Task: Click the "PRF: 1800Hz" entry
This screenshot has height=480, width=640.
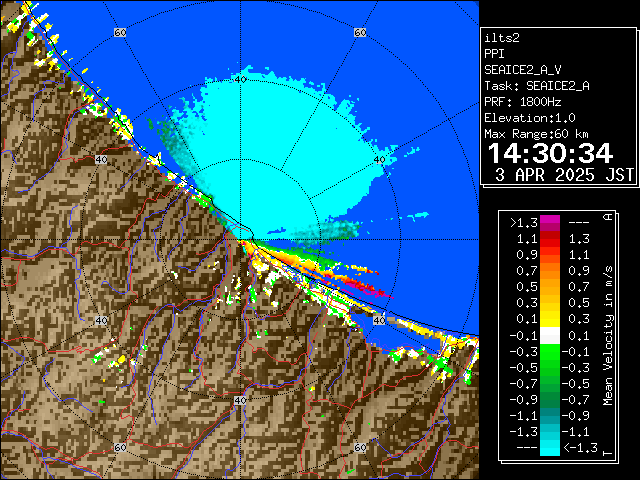Action: tap(523, 102)
